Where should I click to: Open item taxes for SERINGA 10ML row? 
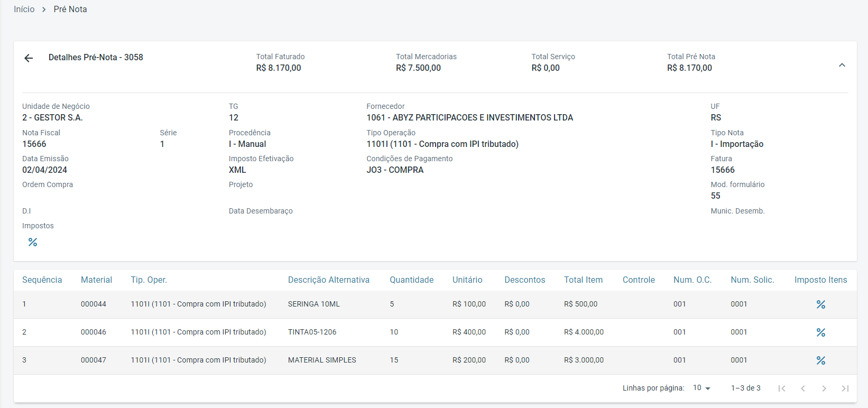click(x=820, y=304)
